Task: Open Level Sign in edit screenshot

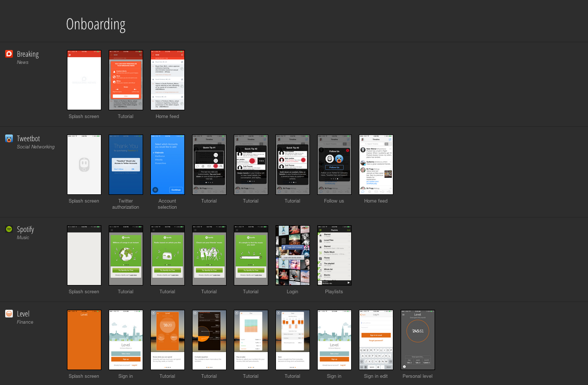Action: [376, 340]
